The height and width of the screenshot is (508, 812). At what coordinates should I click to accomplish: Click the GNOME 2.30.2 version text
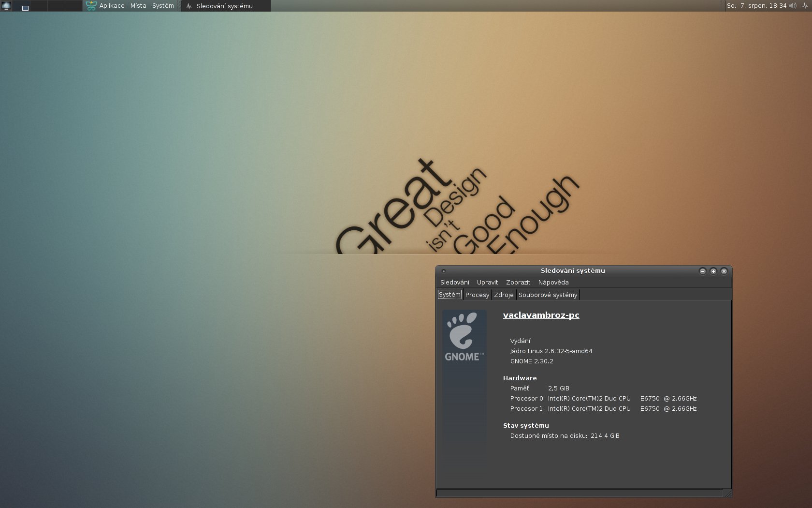532,361
